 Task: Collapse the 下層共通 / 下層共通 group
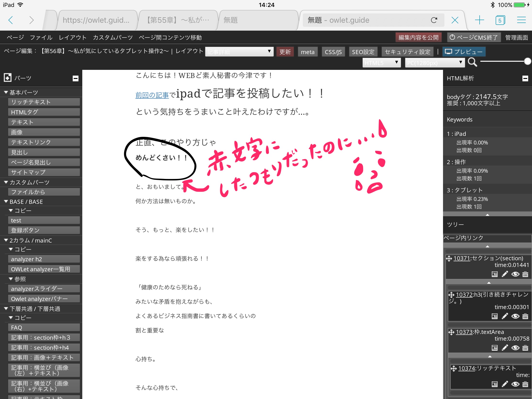[6, 308]
